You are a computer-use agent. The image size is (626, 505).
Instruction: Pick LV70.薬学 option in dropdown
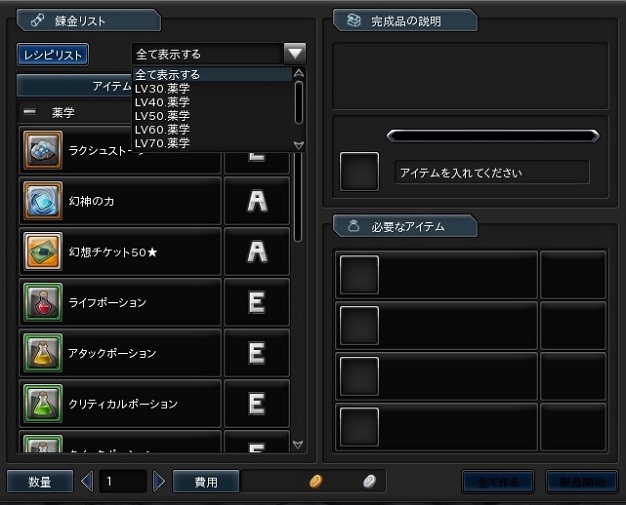(162, 143)
